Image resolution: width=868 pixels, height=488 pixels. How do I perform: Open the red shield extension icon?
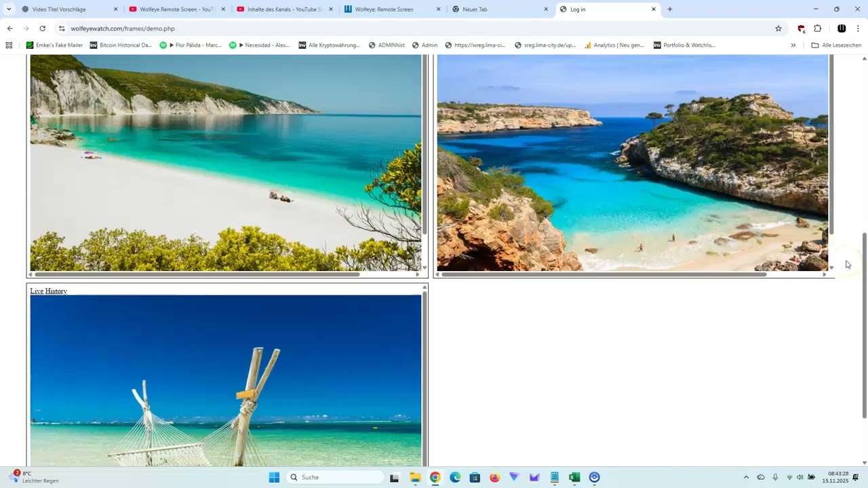point(801,28)
